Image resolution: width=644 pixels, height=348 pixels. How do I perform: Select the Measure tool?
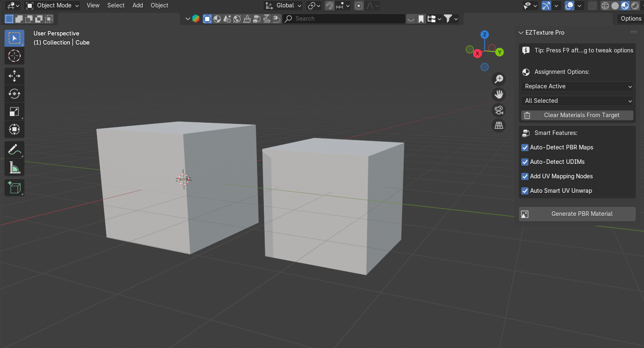point(14,167)
